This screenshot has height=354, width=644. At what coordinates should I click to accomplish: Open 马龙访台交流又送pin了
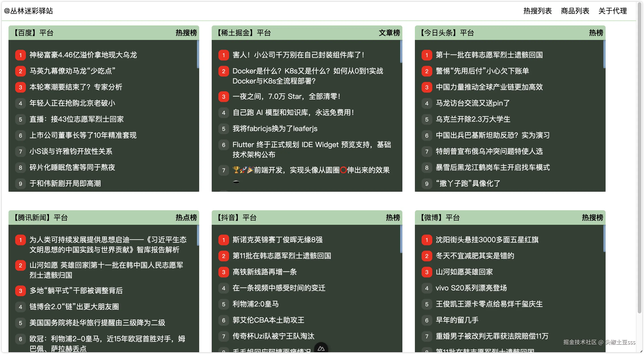point(473,103)
